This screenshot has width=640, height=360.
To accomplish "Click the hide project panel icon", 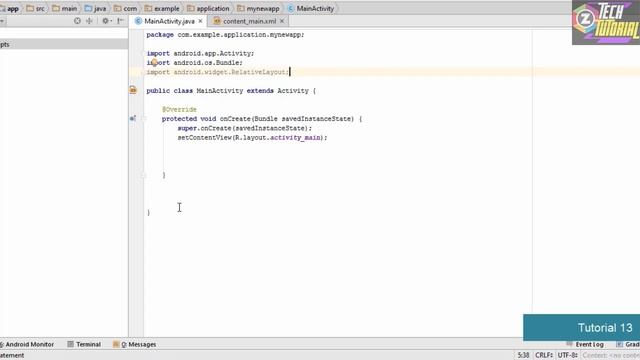I will (x=120, y=21).
